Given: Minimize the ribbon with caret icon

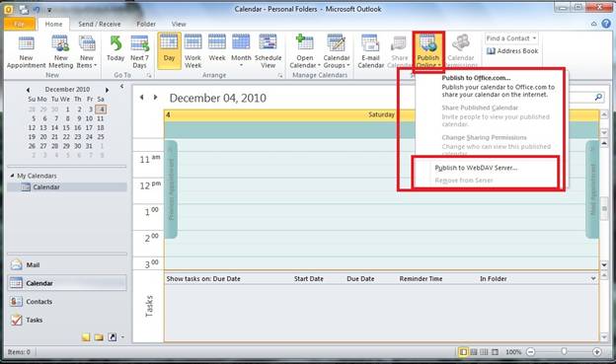Looking at the screenshot, I should click(594, 24).
